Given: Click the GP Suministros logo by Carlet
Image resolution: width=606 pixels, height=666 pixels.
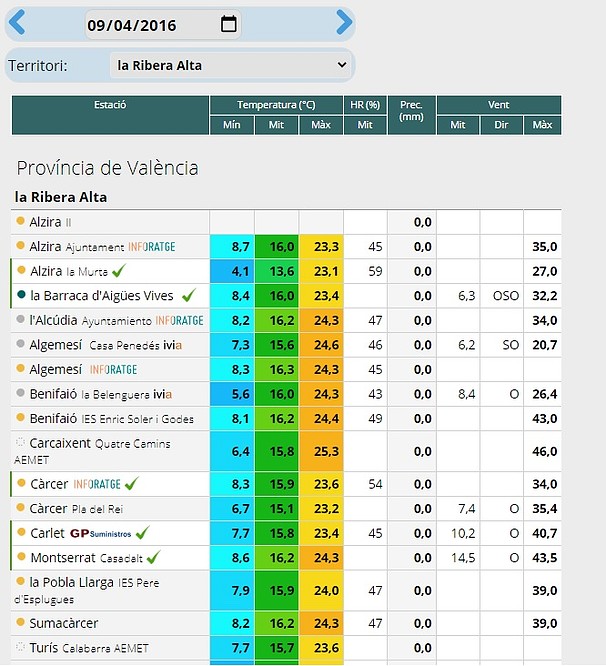Looking at the screenshot, I should coord(101,533).
